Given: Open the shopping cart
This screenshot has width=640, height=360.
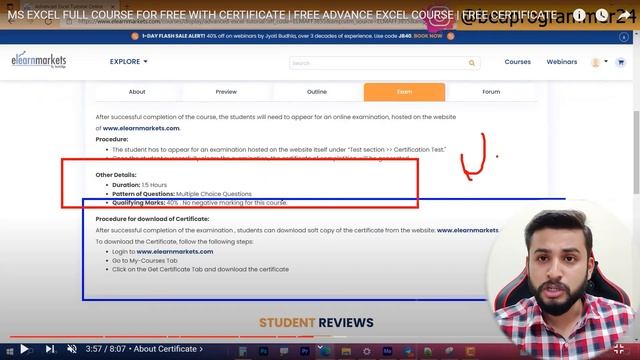Looking at the screenshot, I should 621,62.
